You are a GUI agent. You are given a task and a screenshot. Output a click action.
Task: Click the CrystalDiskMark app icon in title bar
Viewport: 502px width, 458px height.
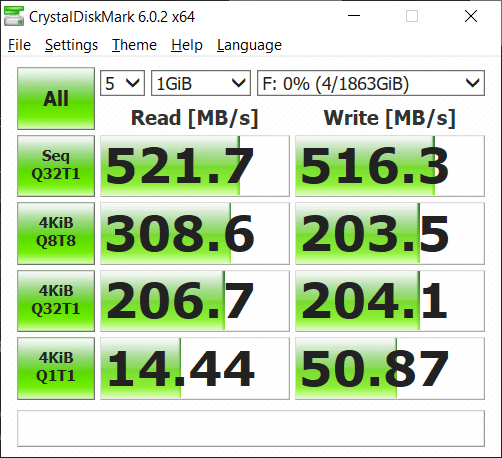14,16
